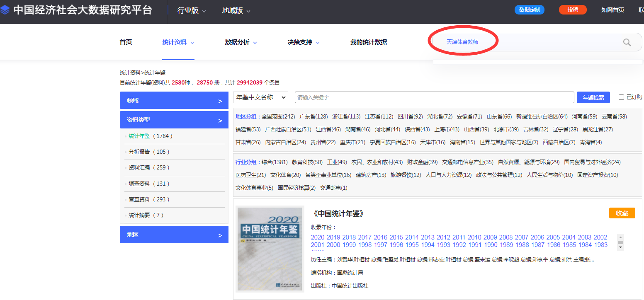644x300 pixels.
Task: Open the 行业版 dropdown
Action: 191,11
